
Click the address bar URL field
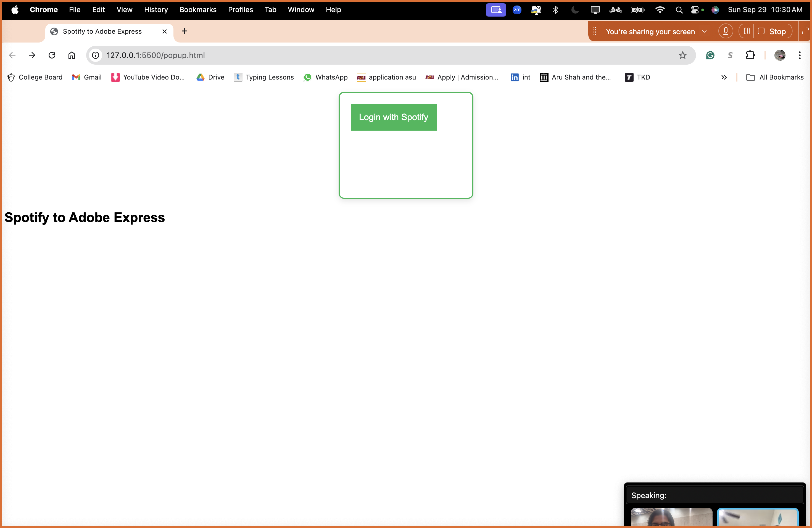tap(375, 55)
